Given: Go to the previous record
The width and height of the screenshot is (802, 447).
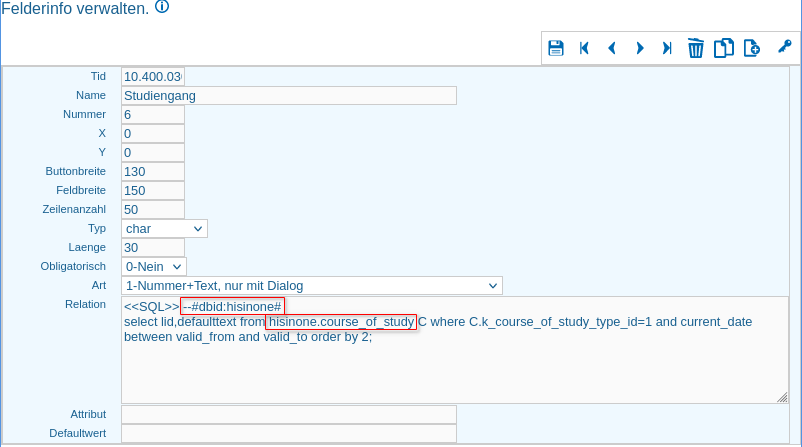Looking at the screenshot, I should point(611,48).
